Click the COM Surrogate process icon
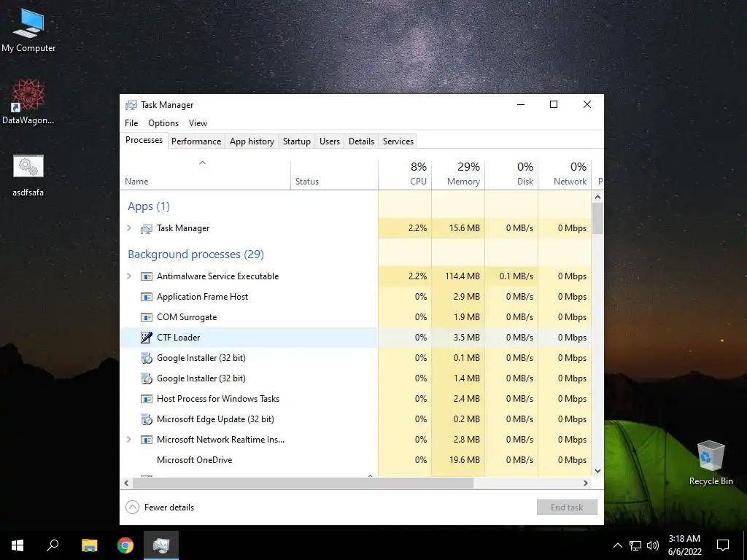 (146, 318)
